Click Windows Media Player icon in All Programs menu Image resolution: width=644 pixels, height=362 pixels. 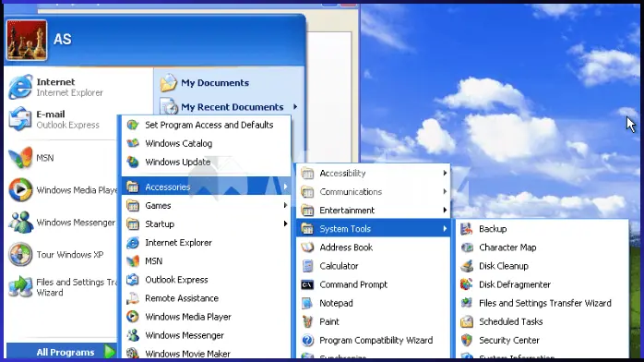[133, 317]
